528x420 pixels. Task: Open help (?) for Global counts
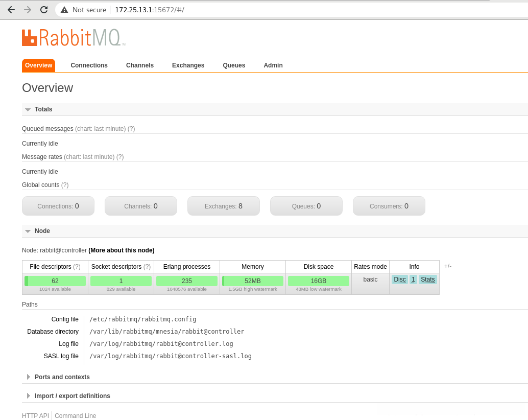pos(65,185)
